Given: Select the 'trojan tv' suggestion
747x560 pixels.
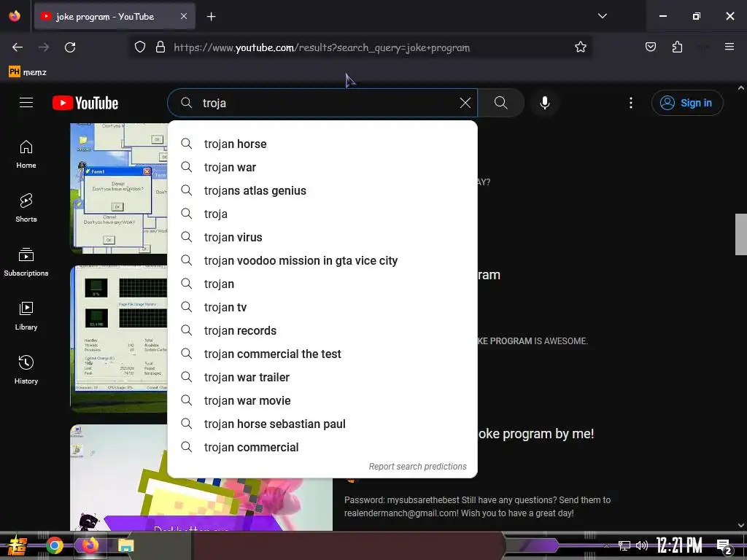Looking at the screenshot, I should (x=322, y=307).
